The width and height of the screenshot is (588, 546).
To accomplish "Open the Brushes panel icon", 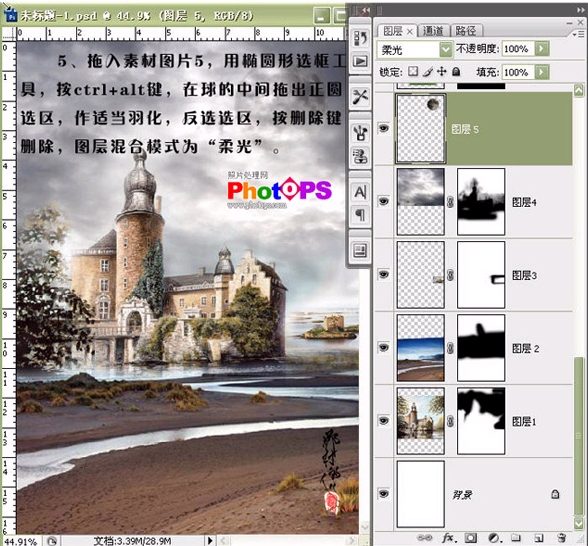I will [x=360, y=132].
